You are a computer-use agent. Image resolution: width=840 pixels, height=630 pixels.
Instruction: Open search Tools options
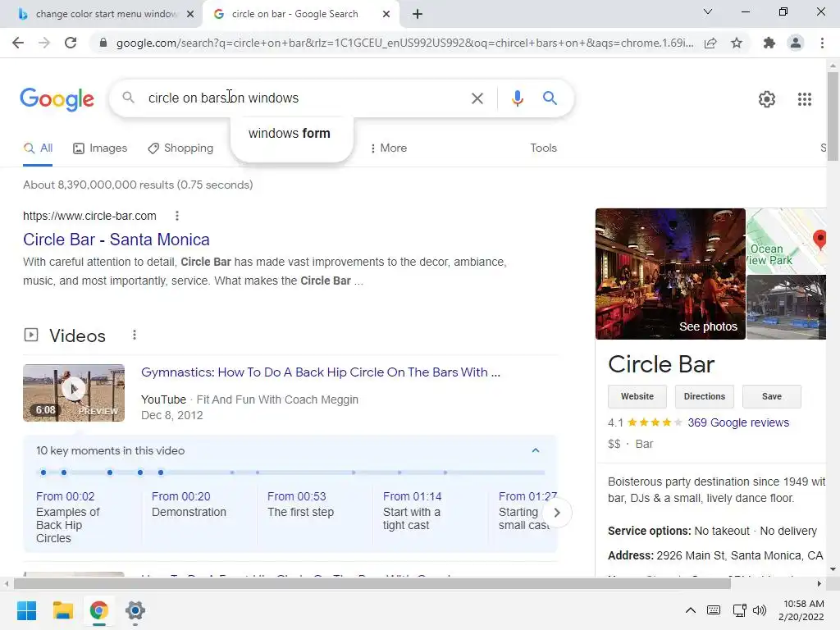tap(543, 148)
